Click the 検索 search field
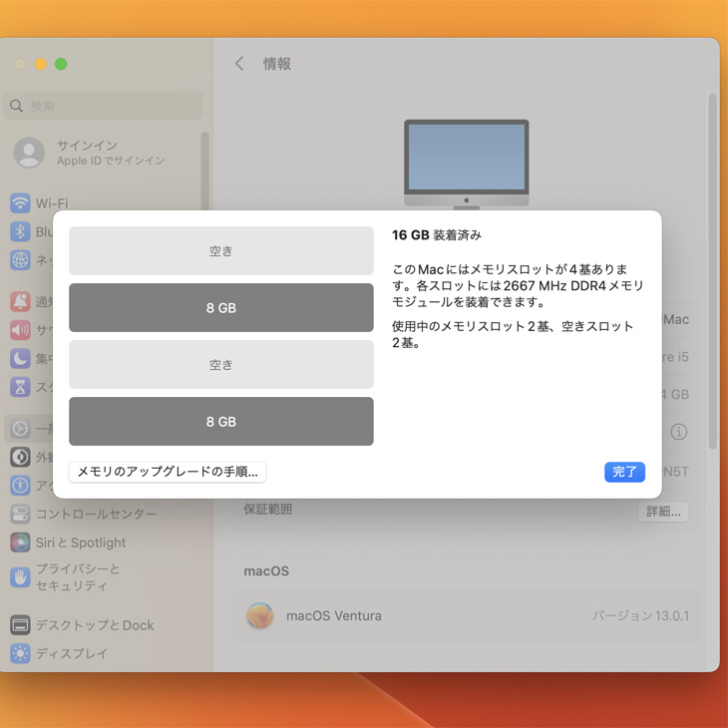 103,106
